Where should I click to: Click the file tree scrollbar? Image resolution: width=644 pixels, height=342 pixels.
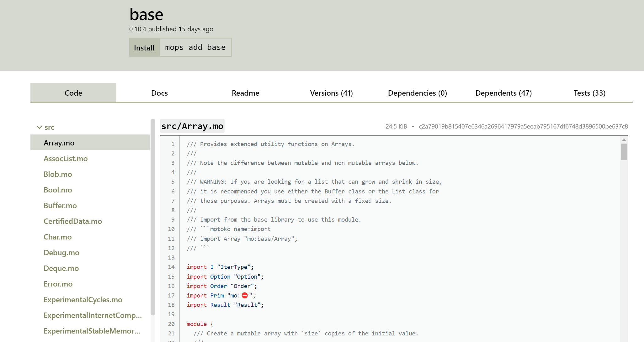point(153,216)
